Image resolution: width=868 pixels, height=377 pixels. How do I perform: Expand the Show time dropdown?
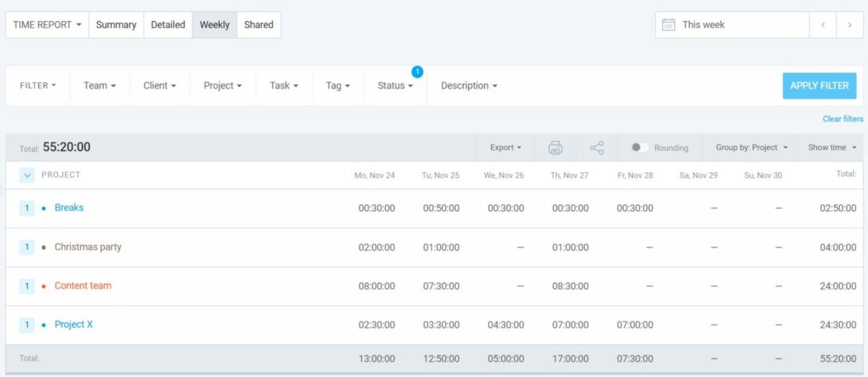point(832,148)
